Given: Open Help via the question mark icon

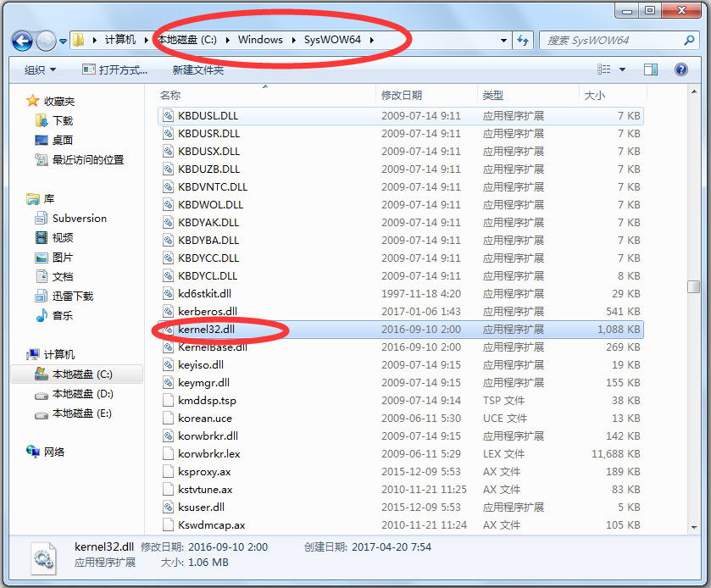Looking at the screenshot, I should [680, 69].
